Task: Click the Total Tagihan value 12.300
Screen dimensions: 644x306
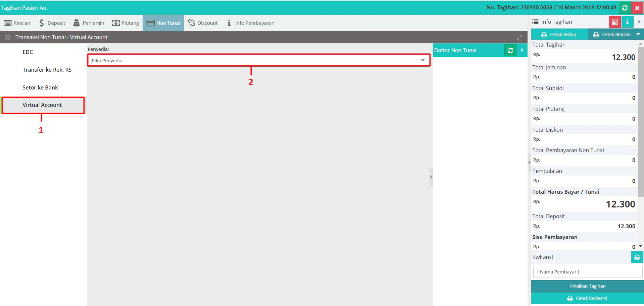Action: 623,57
